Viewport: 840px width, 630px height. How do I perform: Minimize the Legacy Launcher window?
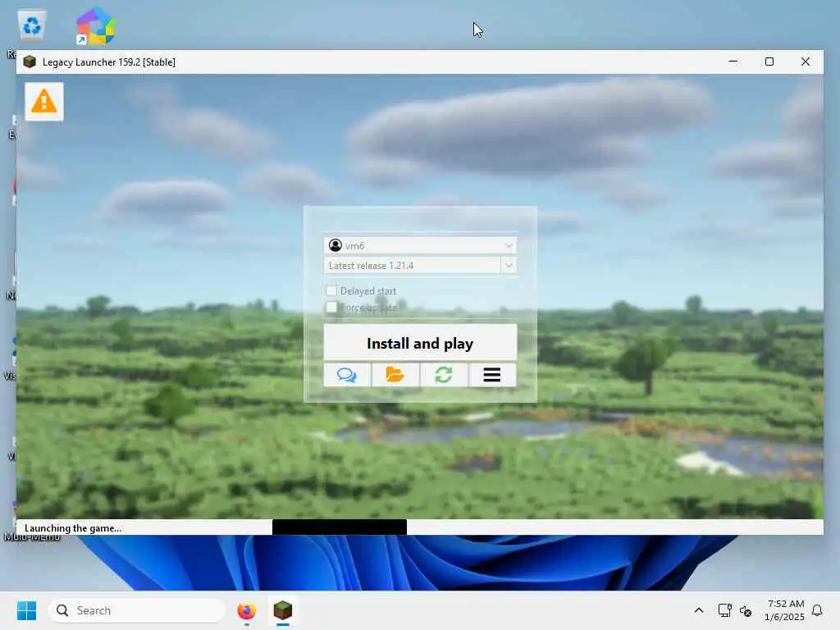pos(733,62)
